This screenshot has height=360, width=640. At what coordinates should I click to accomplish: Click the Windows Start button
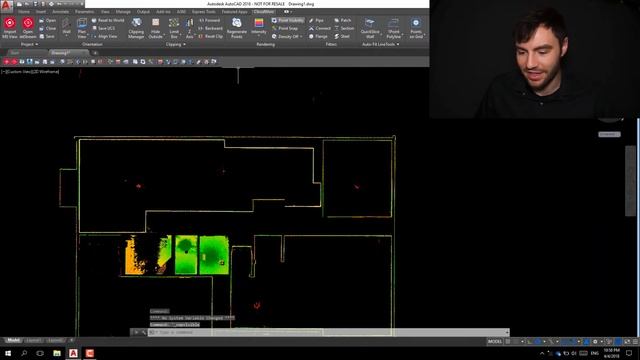point(8,353)
